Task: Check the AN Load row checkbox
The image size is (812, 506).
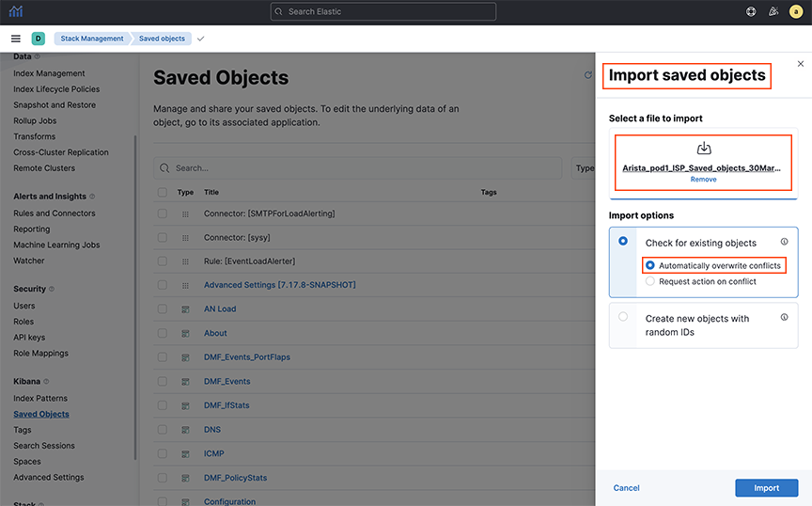Action: (x=162, y=309)
